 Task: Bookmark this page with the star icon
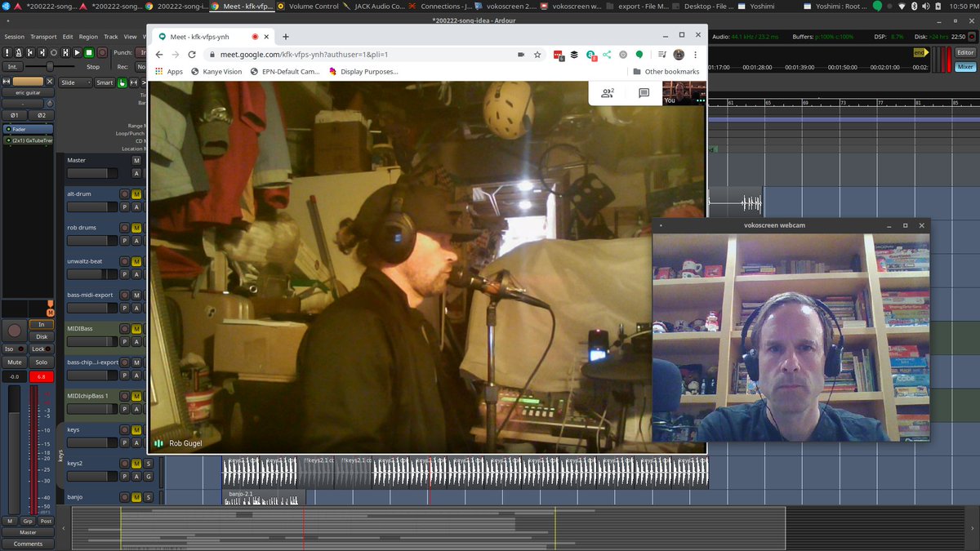(537, 55)
